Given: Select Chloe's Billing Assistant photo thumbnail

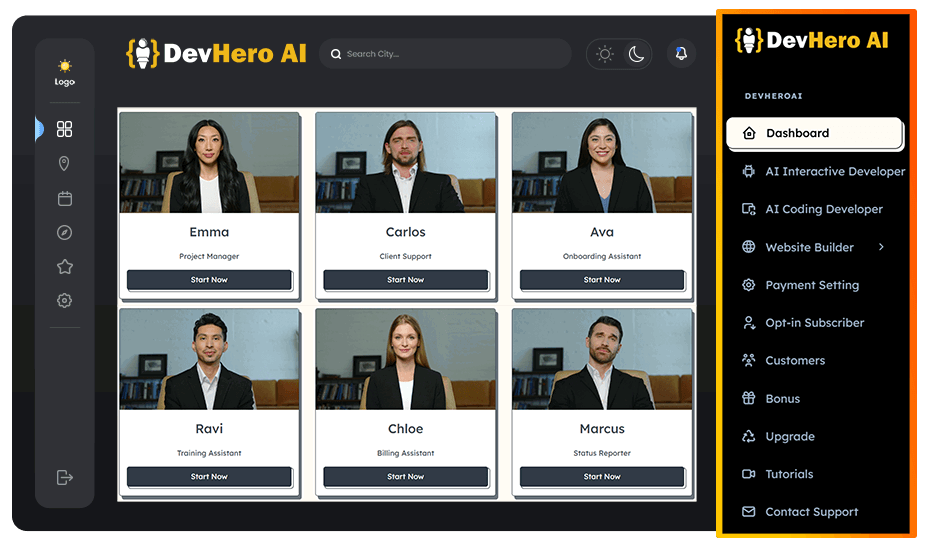Looking at the screenshot, I should [405, 358].
